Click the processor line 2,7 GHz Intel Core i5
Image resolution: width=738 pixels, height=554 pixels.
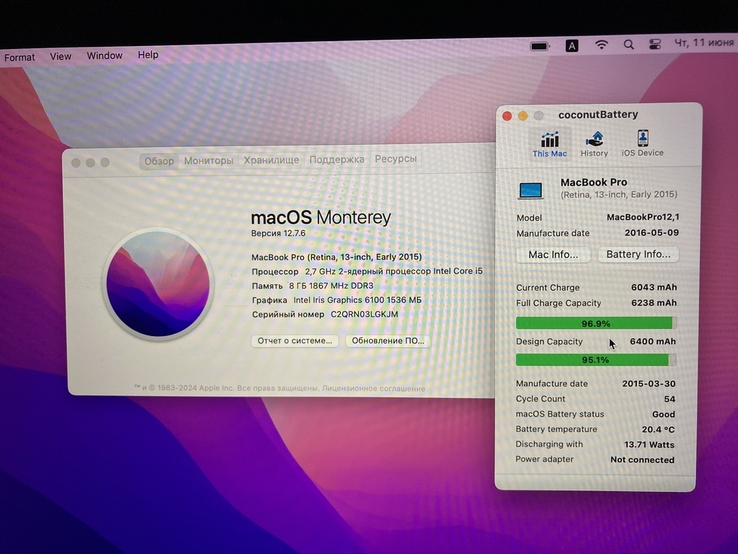pos(393,271)
